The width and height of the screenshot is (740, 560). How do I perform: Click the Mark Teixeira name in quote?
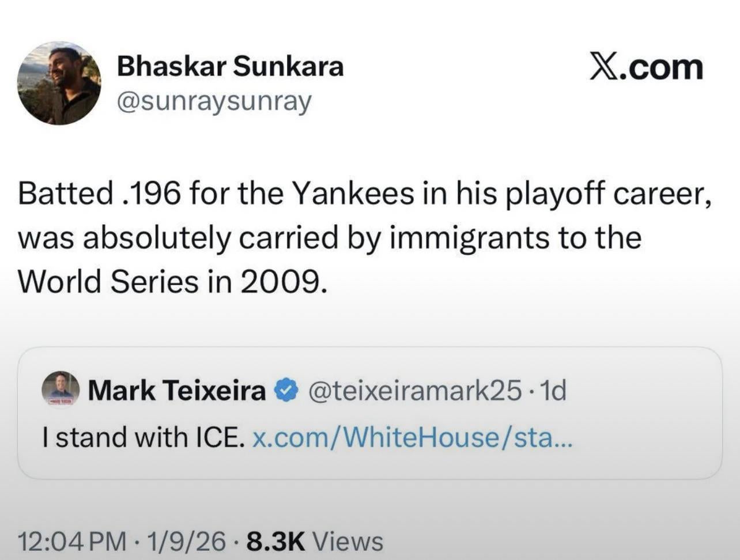(x=176, y=391)
